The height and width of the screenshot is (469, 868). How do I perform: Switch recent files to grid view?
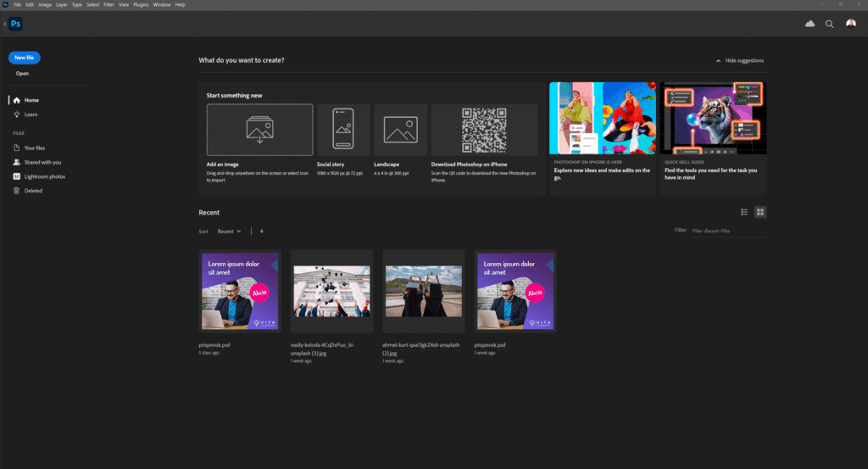tap(760, 212)
